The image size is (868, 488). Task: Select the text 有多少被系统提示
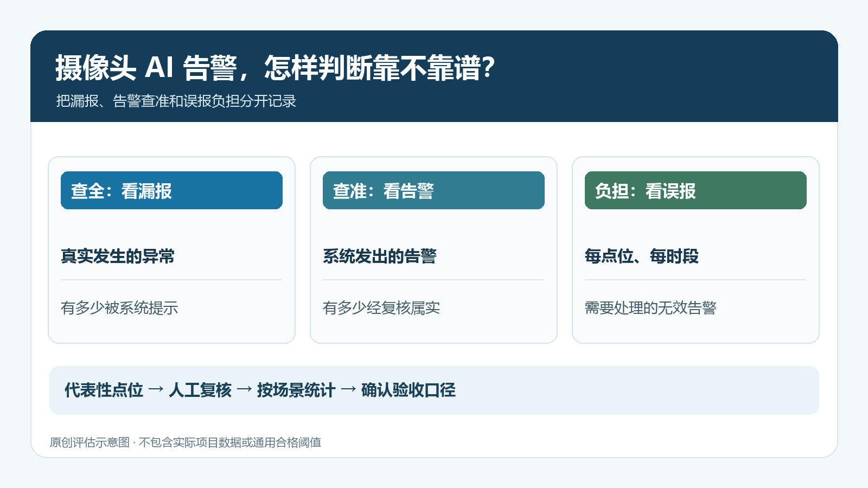(x=119, y=308)
